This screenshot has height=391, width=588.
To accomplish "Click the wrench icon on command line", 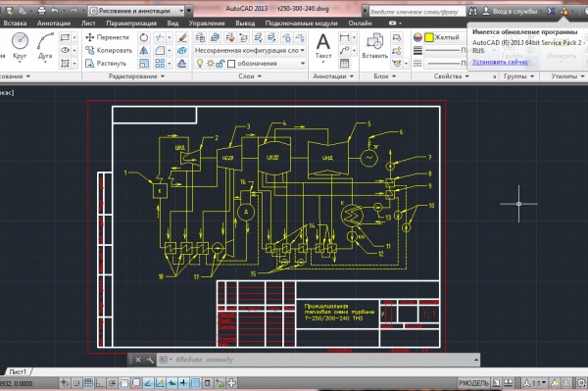I will (150, 360).
